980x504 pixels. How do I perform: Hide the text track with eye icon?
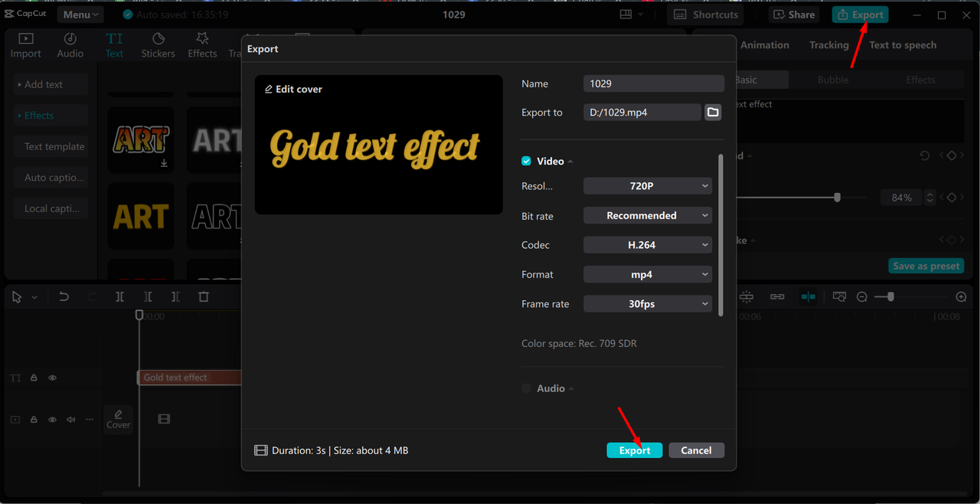pos(52,378)
